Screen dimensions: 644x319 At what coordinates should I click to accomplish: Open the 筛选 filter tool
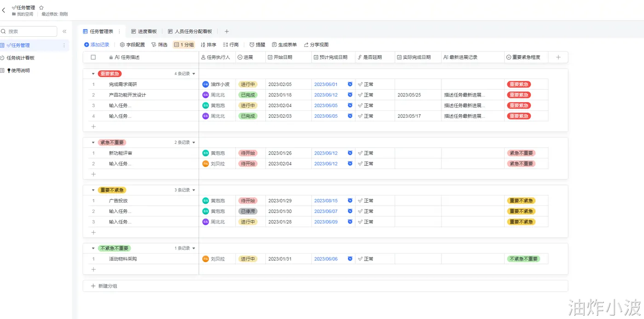coord(159,45)
